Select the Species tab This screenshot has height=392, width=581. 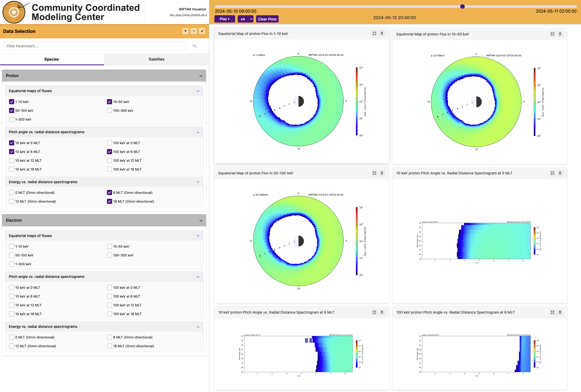click(52, 59)
